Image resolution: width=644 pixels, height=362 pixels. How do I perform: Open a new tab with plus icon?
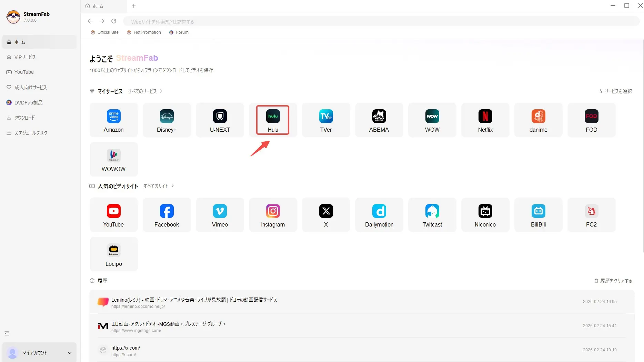(134, 6)
